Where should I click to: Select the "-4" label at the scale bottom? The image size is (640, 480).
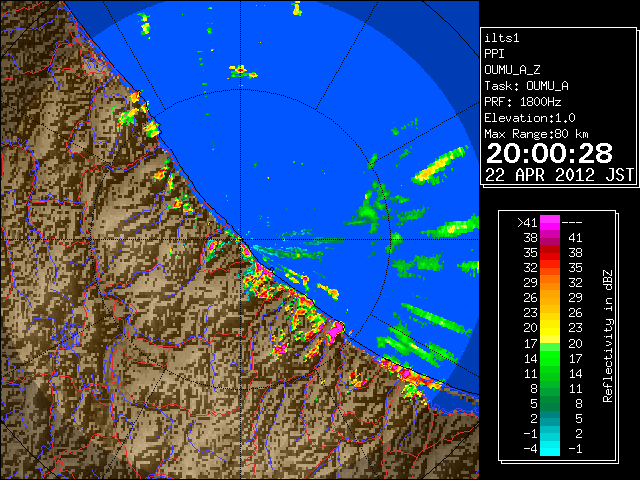point(530,449)
